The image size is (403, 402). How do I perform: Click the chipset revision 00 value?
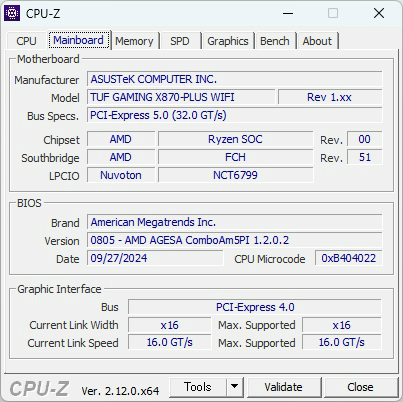tap(365, 139)
